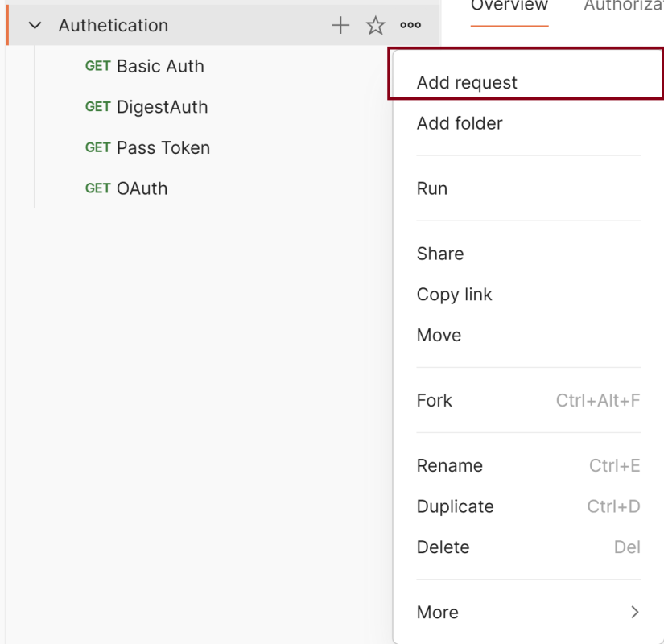Choose Duplicate from the menu
The width and height of the screenshot is (664, 644).
[x=455, y=506]
